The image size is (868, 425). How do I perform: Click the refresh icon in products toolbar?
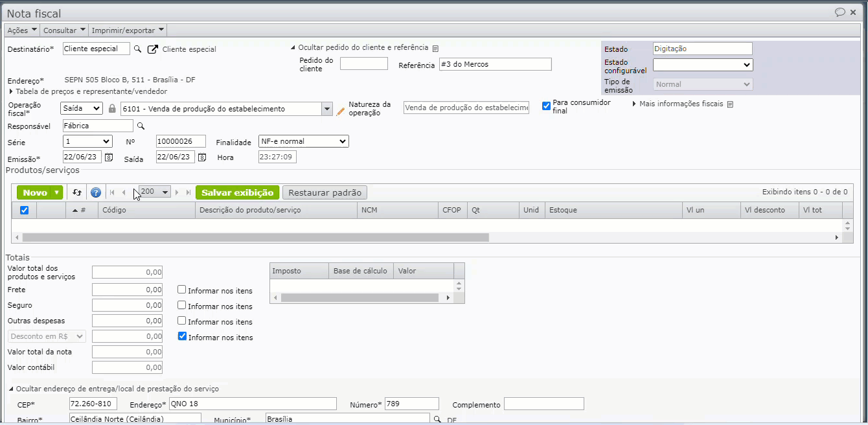[77, 192]
